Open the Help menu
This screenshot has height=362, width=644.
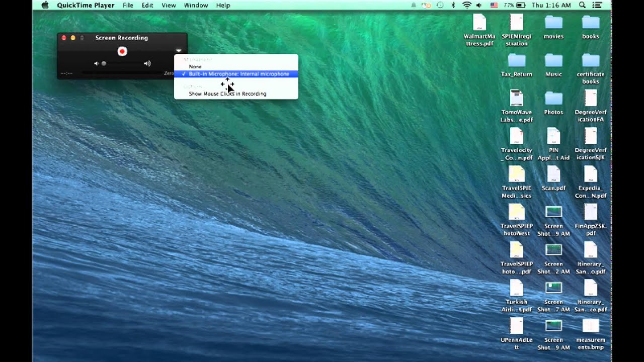[223, 5]
